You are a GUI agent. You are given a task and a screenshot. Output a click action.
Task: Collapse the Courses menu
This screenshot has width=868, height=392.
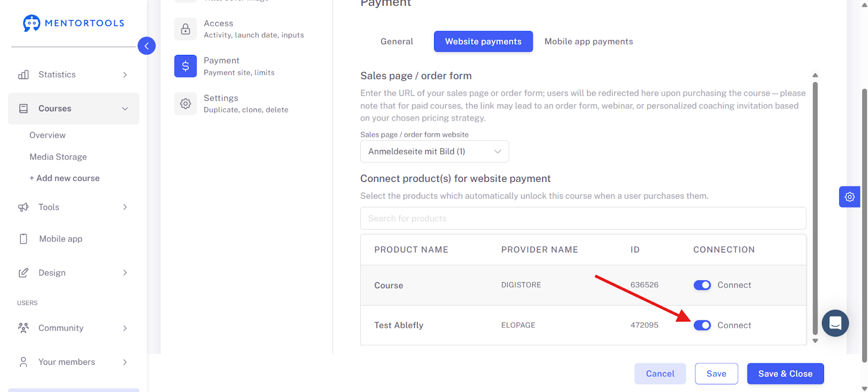coord(74,109)
